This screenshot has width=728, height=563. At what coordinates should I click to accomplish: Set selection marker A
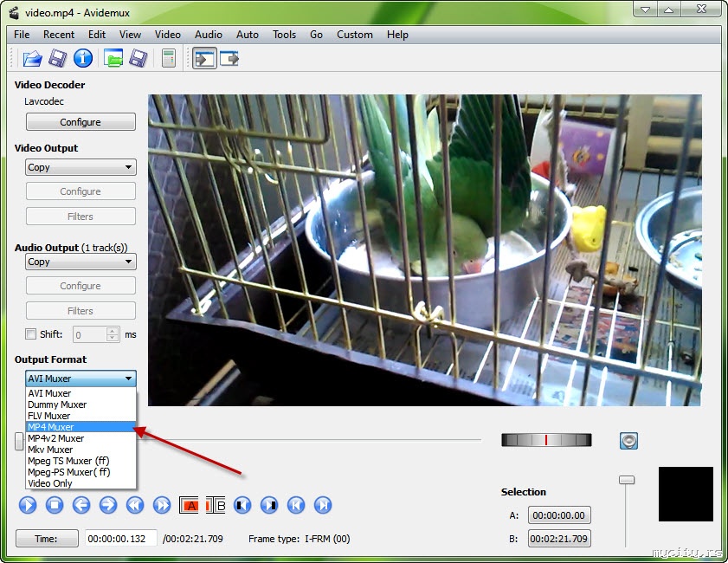pos(189,505)
